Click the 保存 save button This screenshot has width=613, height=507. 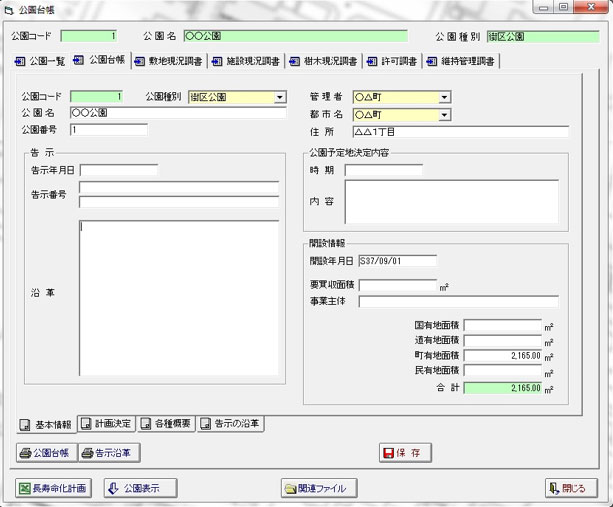click(x=405, y=453)
